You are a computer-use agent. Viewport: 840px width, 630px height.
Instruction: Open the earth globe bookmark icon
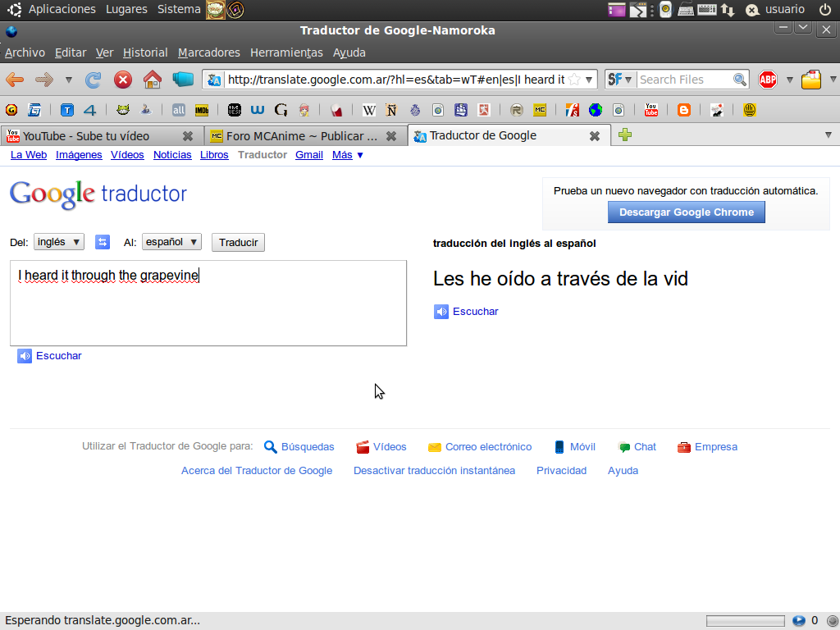tap(596, 111)
